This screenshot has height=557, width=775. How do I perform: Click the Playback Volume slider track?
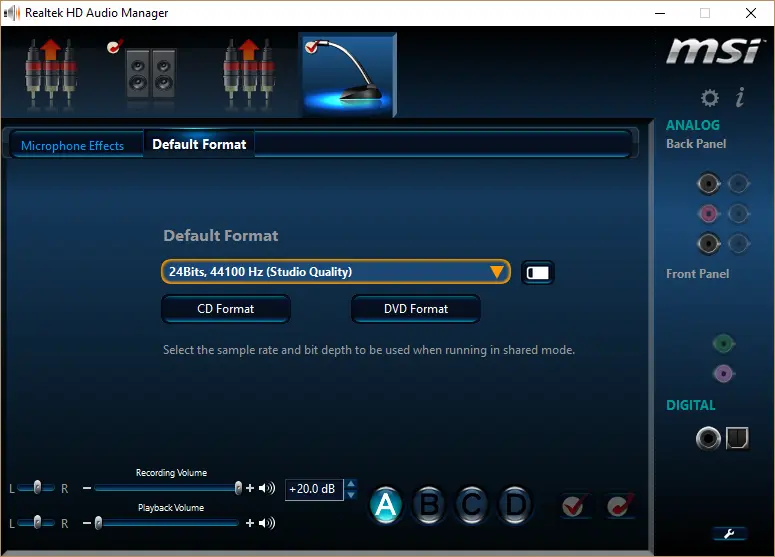click(x=168, y=523)
